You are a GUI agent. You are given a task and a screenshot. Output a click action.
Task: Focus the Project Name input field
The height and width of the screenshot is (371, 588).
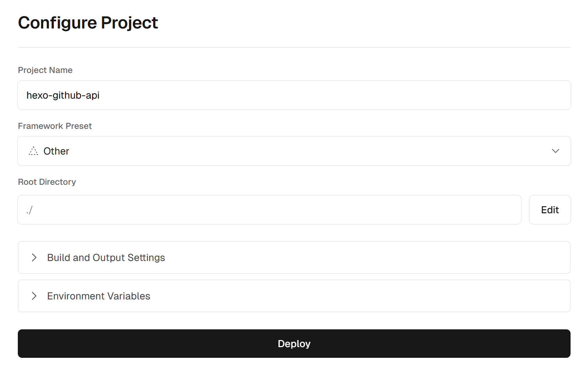(294, 95)
